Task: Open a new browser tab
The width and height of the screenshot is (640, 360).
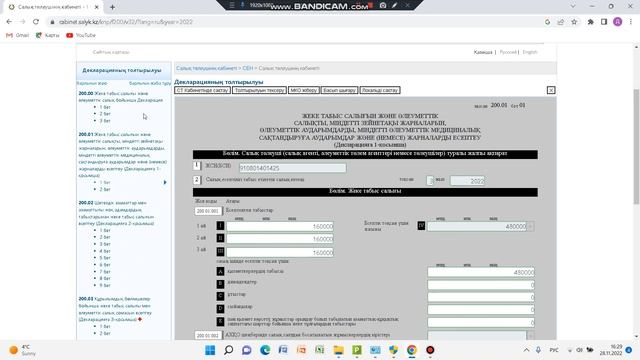Action: (x=112, y=7)
